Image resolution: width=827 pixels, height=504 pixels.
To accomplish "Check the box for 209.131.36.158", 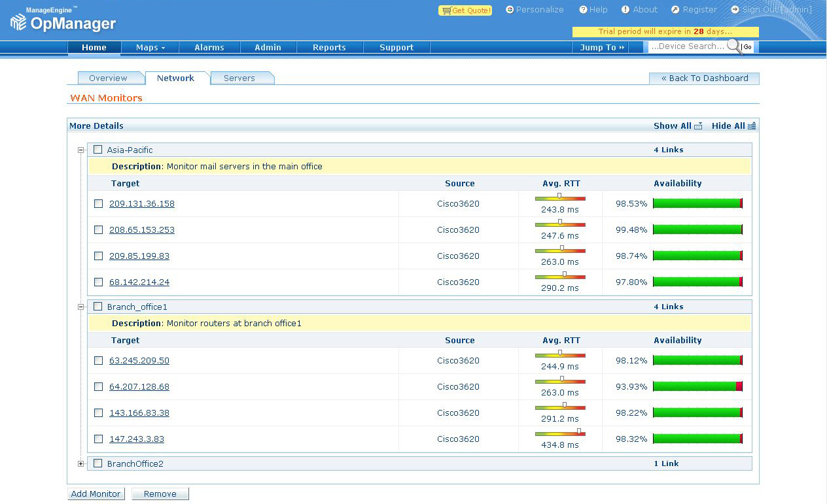I will 98,204.
